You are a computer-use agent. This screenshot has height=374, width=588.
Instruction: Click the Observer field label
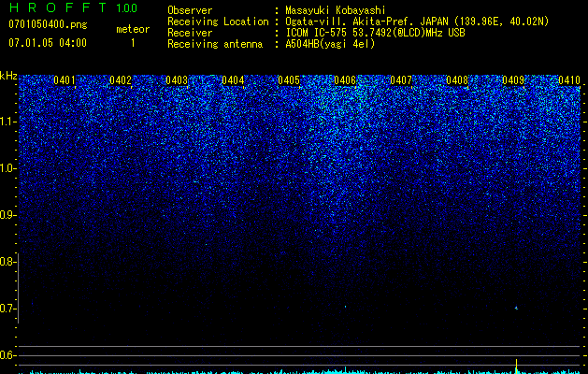pos(190,10)
